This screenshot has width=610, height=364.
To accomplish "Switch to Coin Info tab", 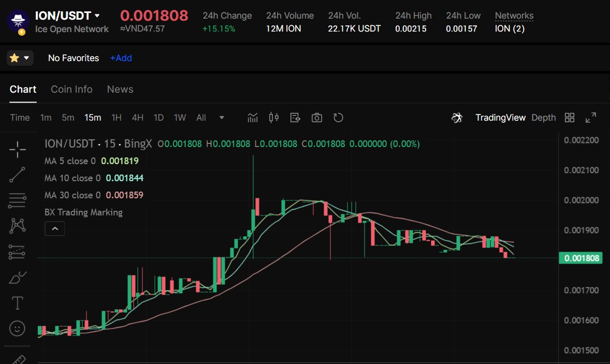I will coord(71,89).
